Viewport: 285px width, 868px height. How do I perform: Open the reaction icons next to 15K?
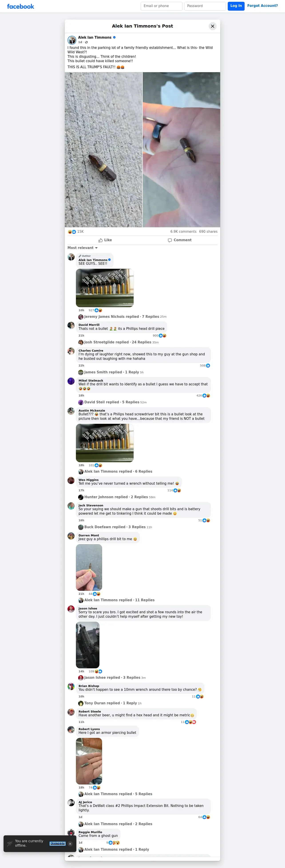(x=72, y=232)
